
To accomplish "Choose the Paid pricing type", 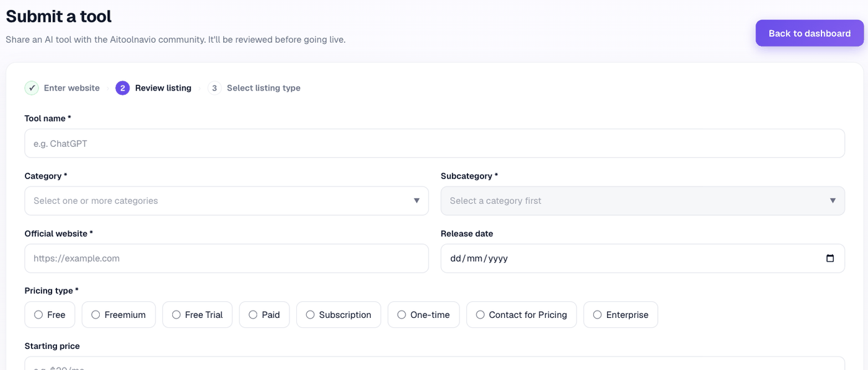I will tap(264, 315).
